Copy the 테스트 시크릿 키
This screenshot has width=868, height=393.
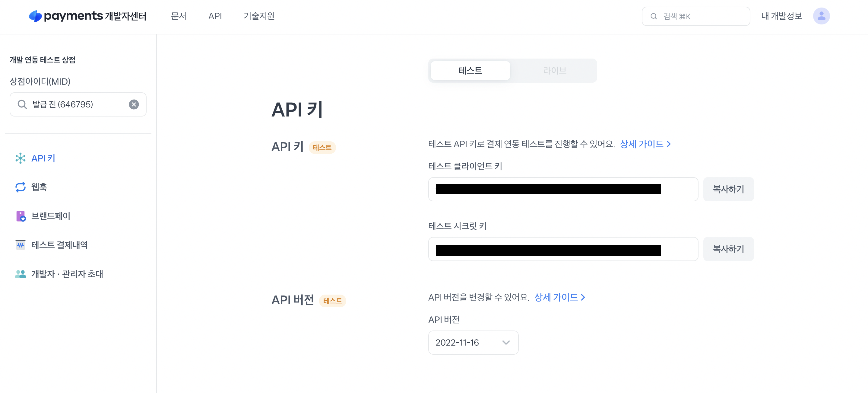point(728,249)
